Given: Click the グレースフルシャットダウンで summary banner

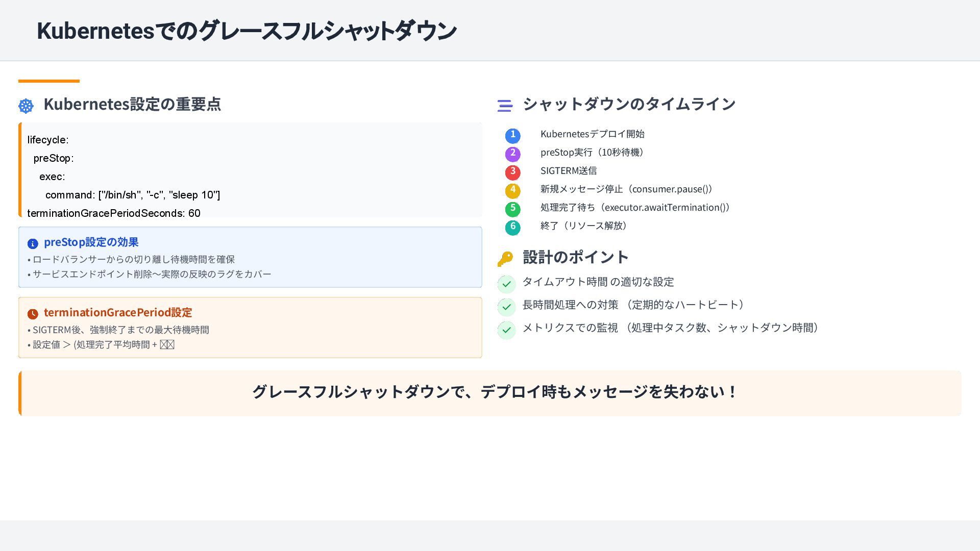Looking at the screenshot, I should coord(494,392).
